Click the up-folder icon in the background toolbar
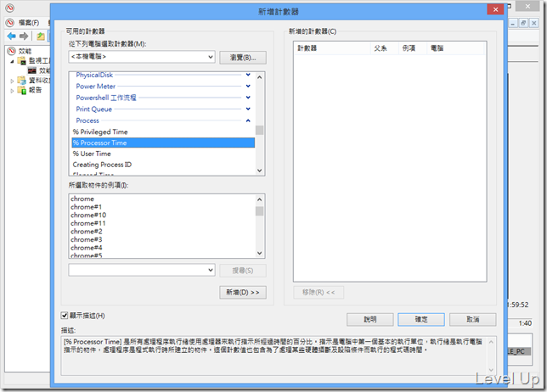Image resolution: width=547 pixels, height=392 pixels. click(x=41, y=36)
